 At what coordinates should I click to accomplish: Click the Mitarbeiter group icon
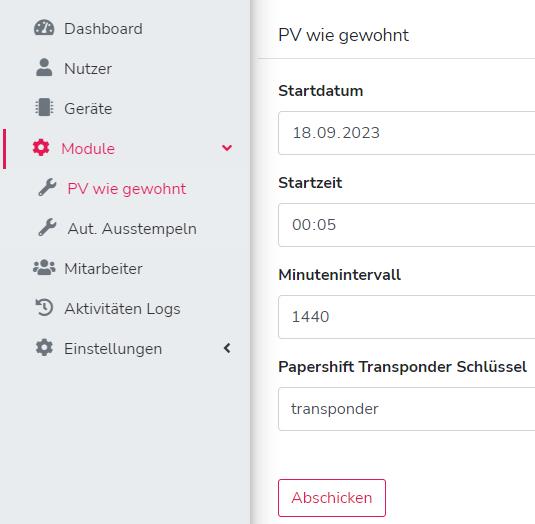44,268
